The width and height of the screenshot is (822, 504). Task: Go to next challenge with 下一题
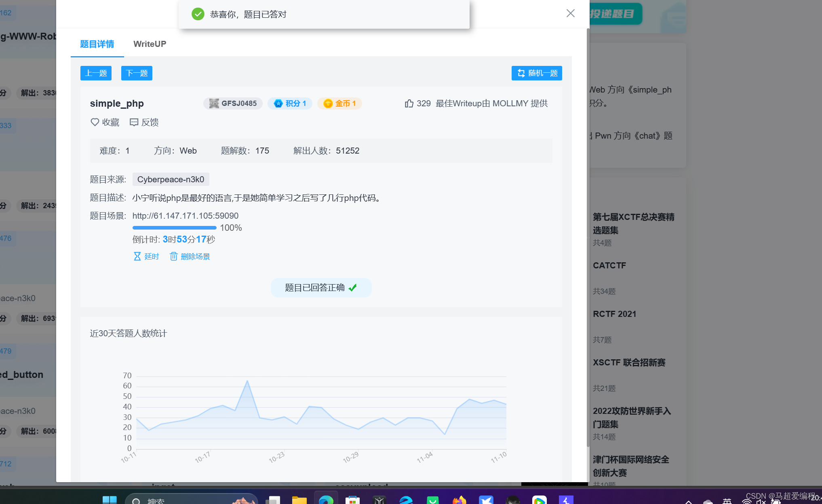(x=137, y=73)
